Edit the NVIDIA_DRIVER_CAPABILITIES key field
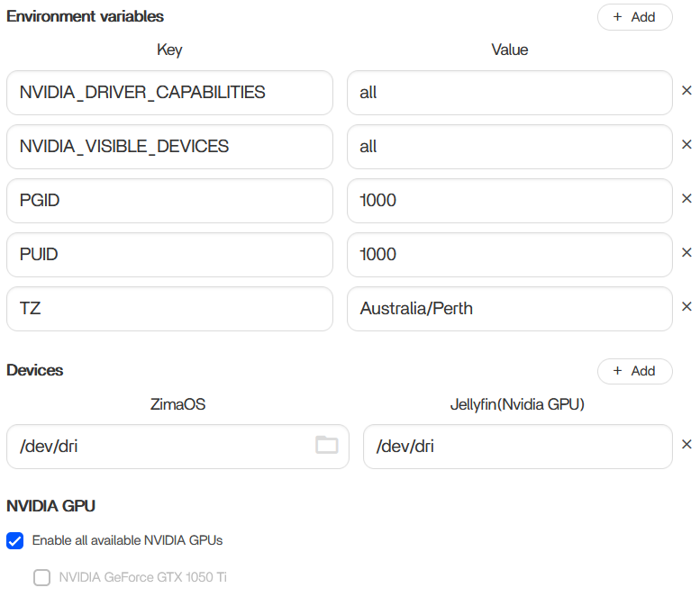The image size is (700, 606). (x=169, y=93)
